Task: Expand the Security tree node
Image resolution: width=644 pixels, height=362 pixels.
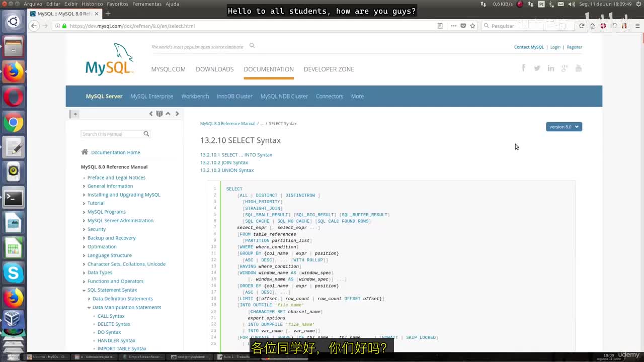Action: pyautogui.click(x=84, y=229)
